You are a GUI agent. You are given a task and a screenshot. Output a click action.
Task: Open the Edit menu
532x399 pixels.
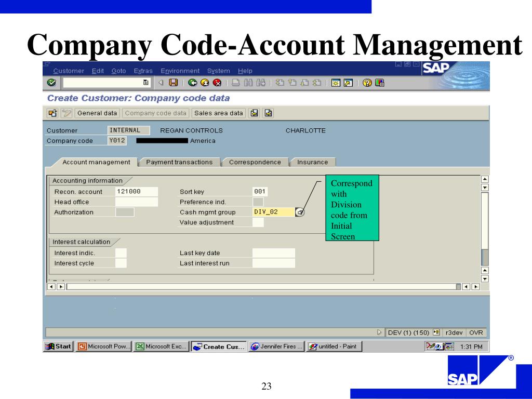pyautogui.click(x=98, y=71)
